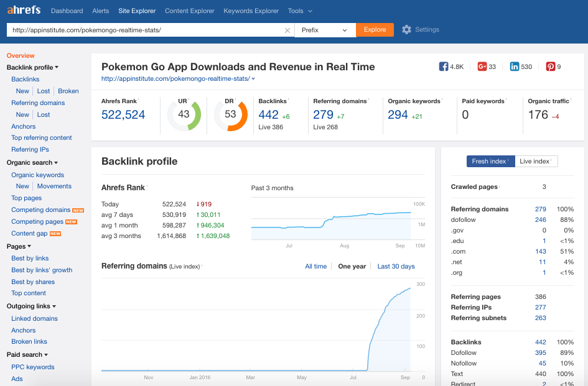588x386 pixels.
Task: Go to Keywords Explorer
Action: point(251,11)
